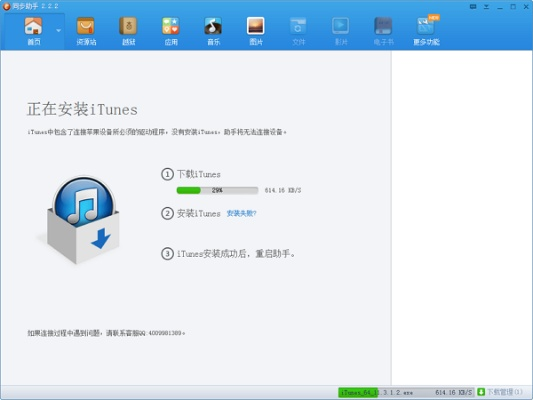Click the feedback message icon in title bar

tap(473, 6)
